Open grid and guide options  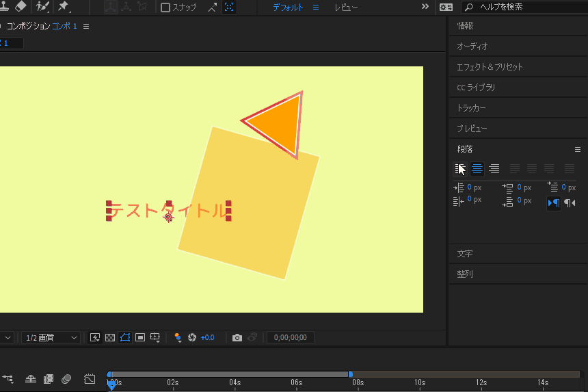155,337
